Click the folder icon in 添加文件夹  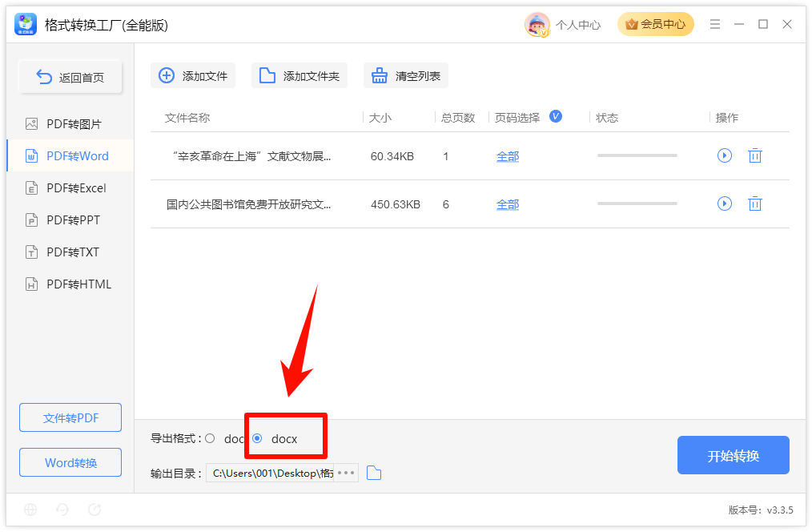pyautogui.click(x=267, y=75)
